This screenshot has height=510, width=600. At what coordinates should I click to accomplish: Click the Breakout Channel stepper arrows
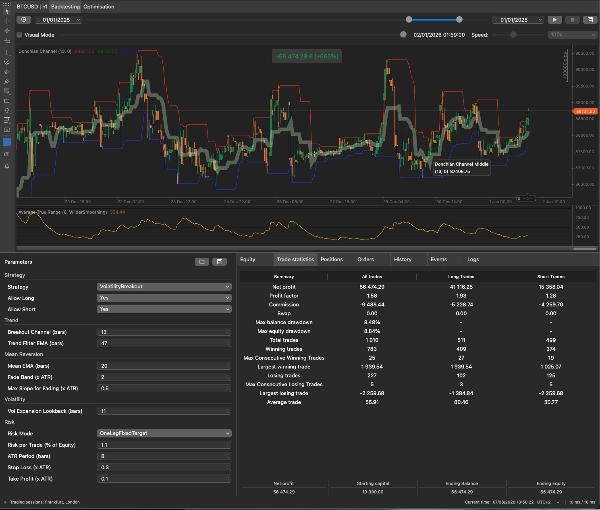point(228,332)
